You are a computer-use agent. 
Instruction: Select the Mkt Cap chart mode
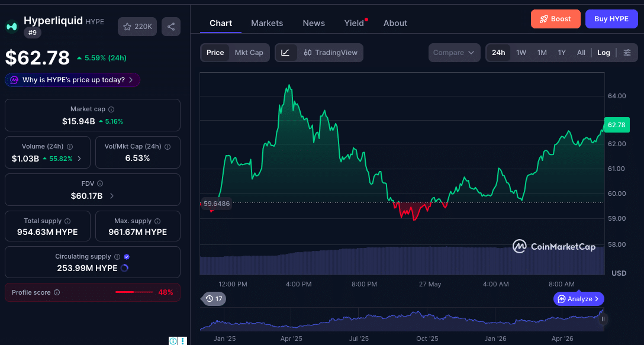coord(249,53)
